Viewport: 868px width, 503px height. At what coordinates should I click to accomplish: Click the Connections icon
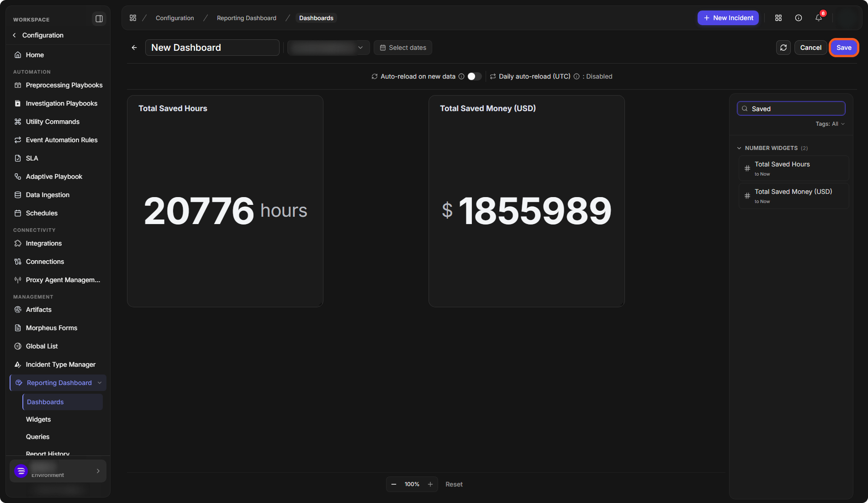click(x=18, y=262)
